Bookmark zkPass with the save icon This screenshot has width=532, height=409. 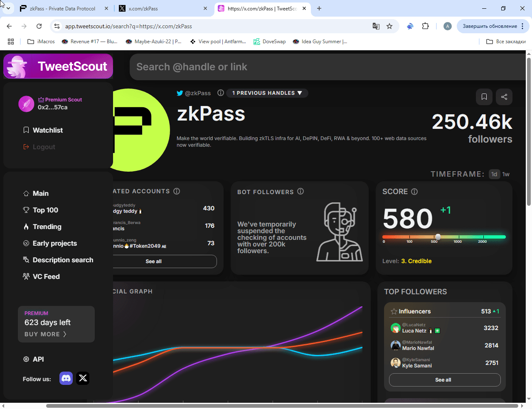(484, 97)
